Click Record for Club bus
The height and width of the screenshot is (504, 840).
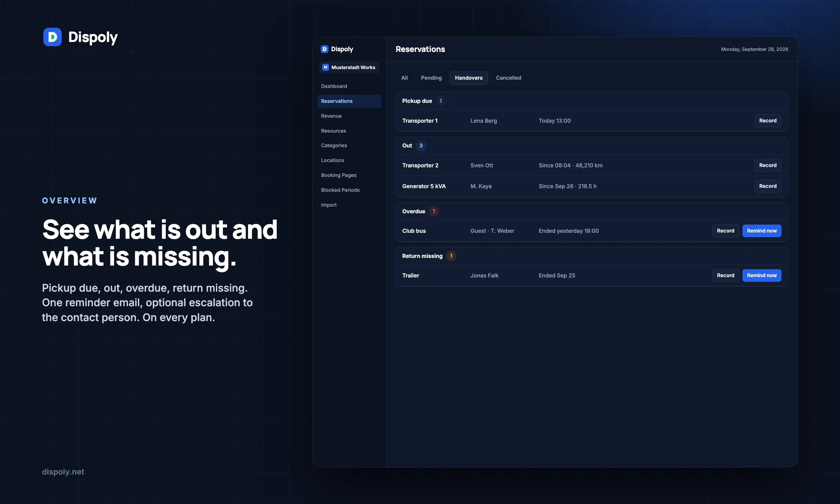[726, 231]
